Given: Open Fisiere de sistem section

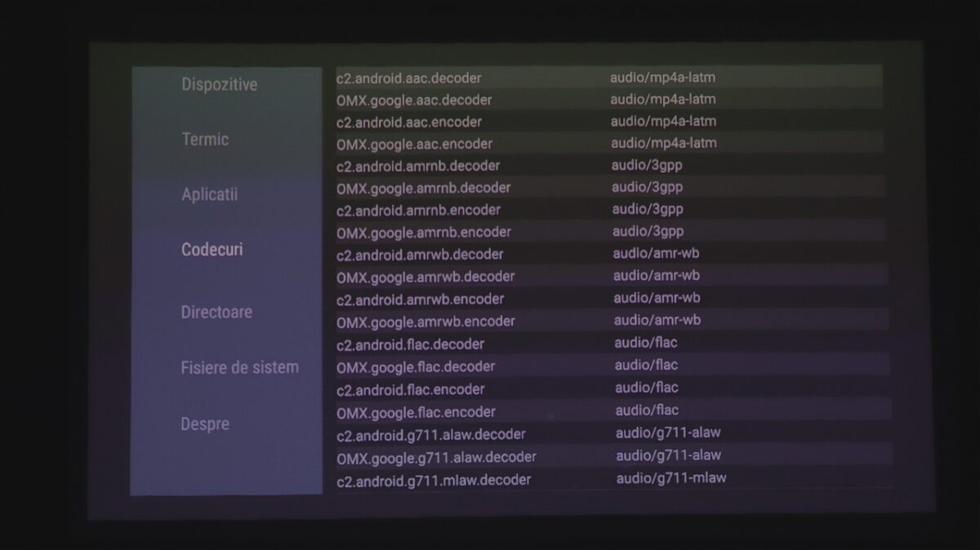Looking at the screenshot, I should (x=239, y=367).
